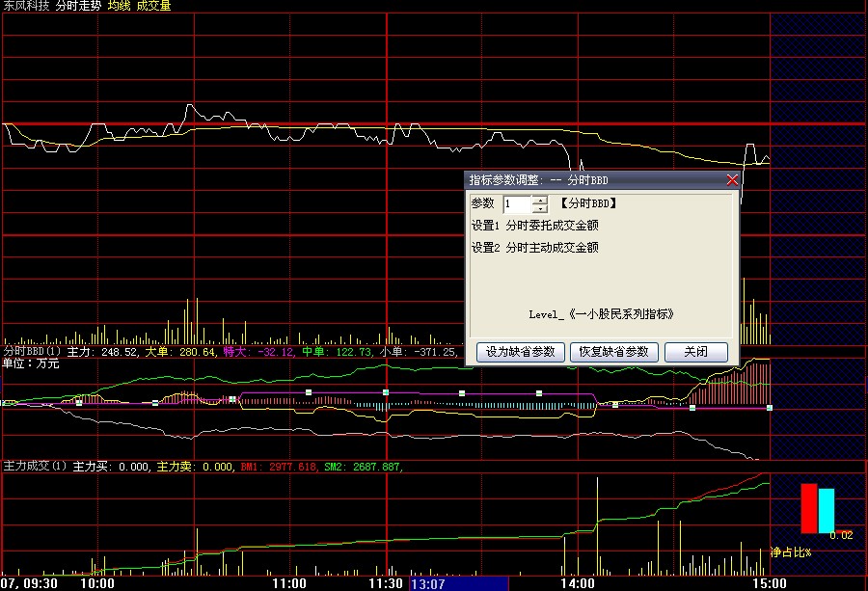Click red BM1: 2977.618 value
This screenshot has width=868, height=591.
click(x=279, y=467)
